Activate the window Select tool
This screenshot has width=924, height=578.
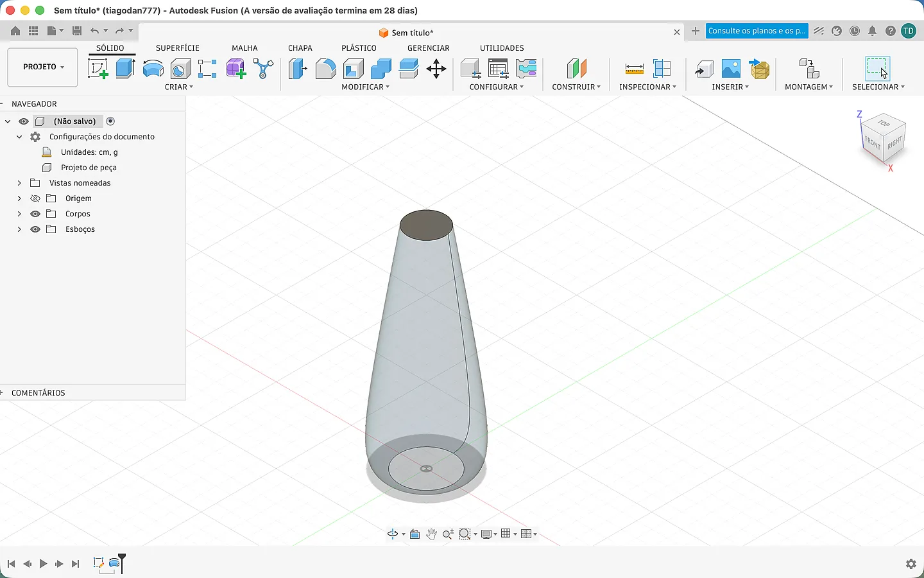878,68
